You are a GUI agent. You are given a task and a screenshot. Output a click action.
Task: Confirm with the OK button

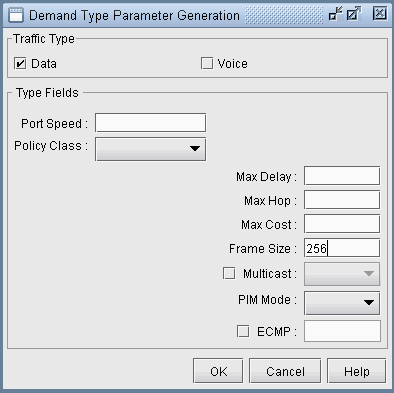tap(218, 371)
